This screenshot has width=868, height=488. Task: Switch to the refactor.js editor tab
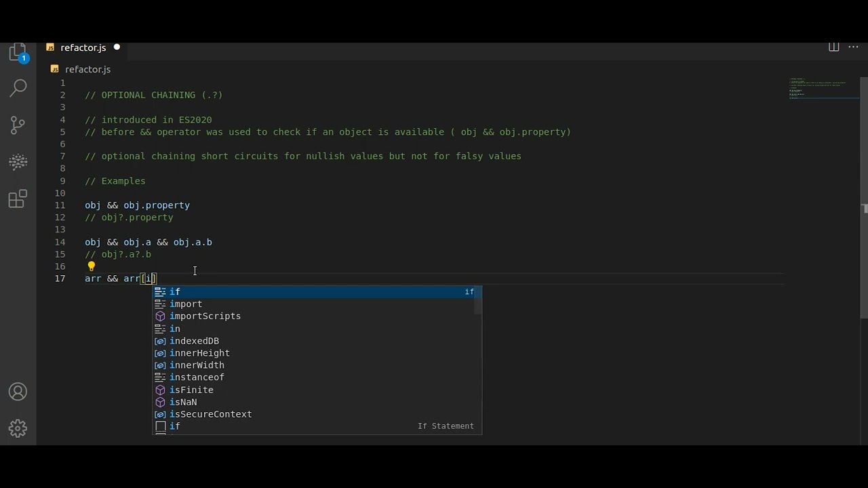click(x=83, y=47)
